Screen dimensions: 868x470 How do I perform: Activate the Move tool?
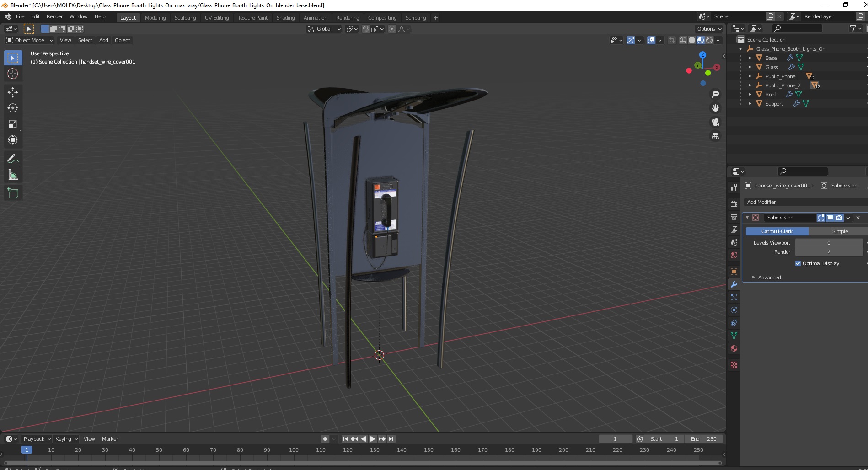pyautogui.click(x=13, y=92)
